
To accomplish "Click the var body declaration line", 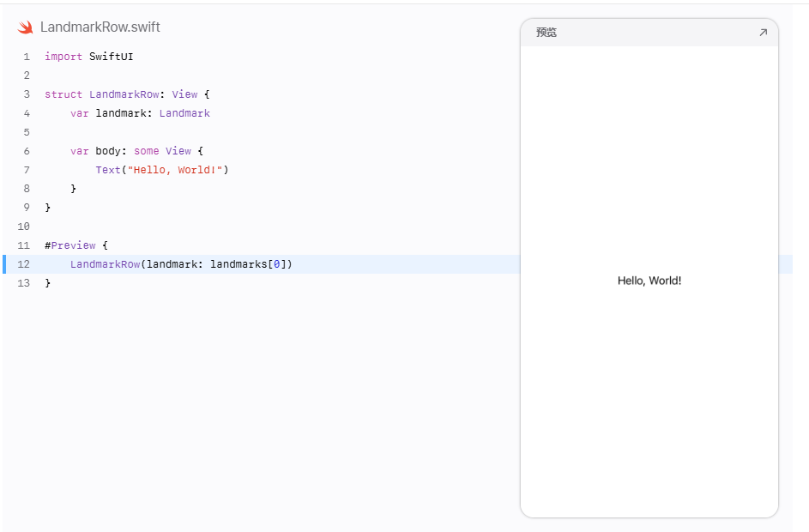I will [136, 151].
